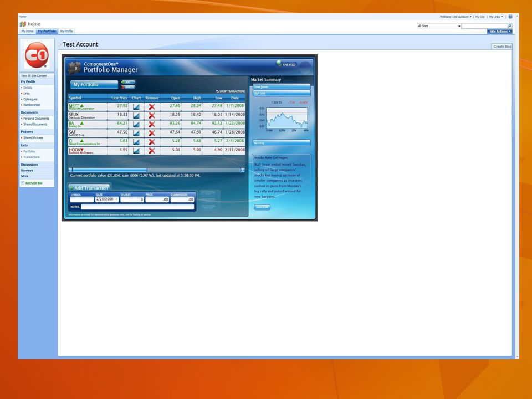Click the Symbol input field

82,199
